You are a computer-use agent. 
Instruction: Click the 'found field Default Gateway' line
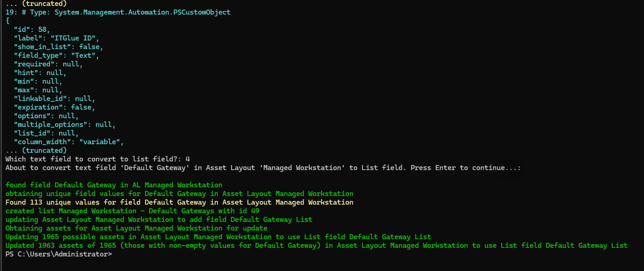tap(114, 185)
